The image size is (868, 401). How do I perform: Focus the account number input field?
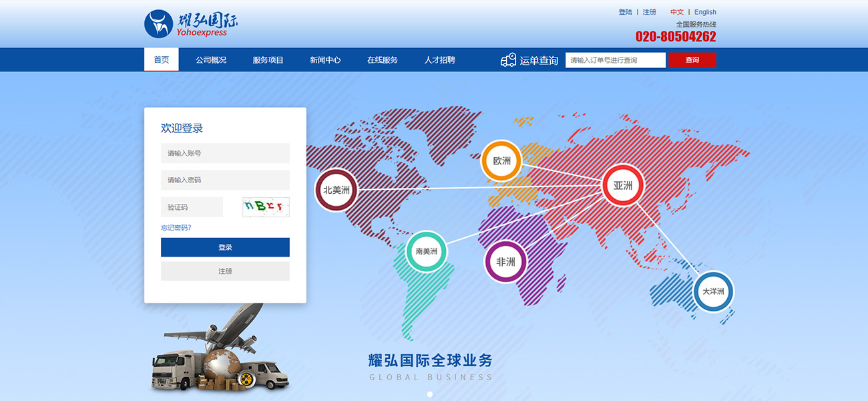coord(225,153)
